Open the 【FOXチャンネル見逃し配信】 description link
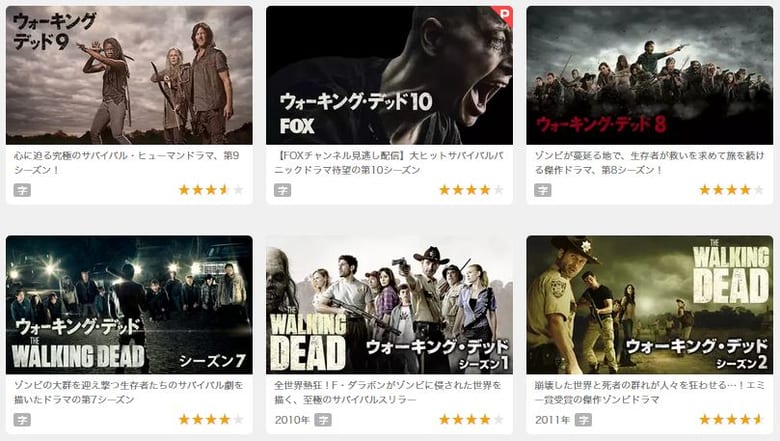Image resolution: width=780 pixels, height=441 pixels. (389, 163)
